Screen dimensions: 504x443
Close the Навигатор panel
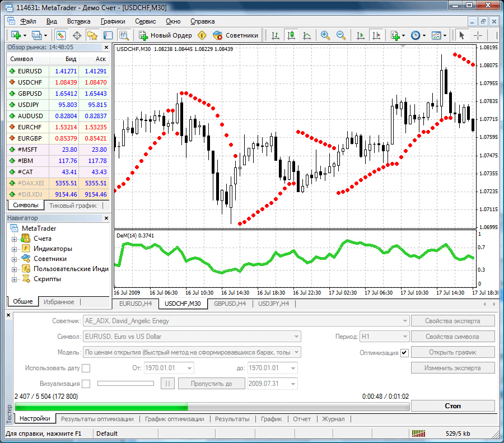pyautogui.click(x=106, y=218)
